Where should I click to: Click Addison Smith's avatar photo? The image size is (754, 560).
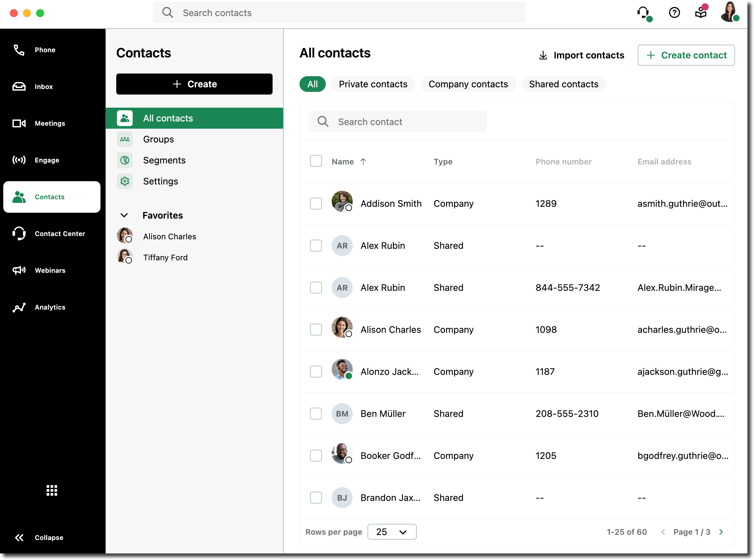point(342,201)
